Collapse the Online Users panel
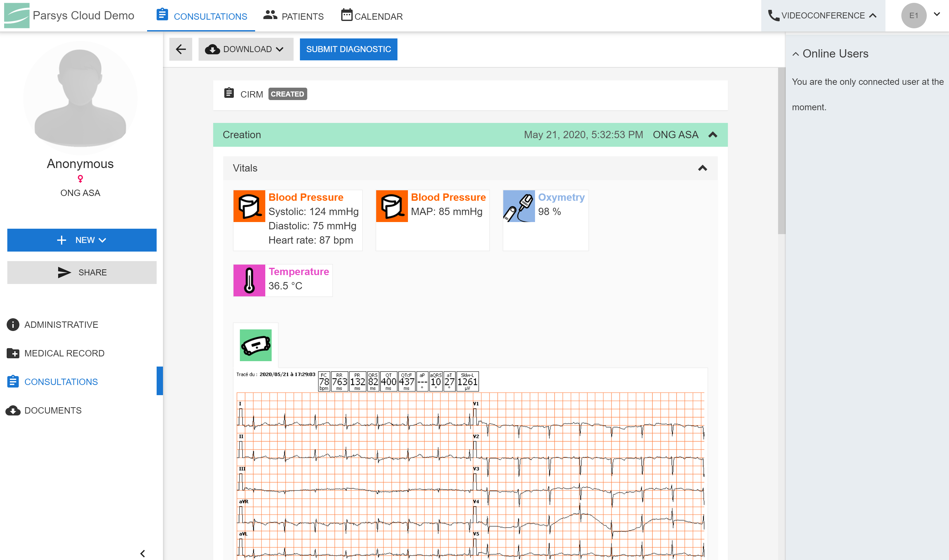Image resolution: width=949 pixels, height=560 pixels. coord(796,54)
